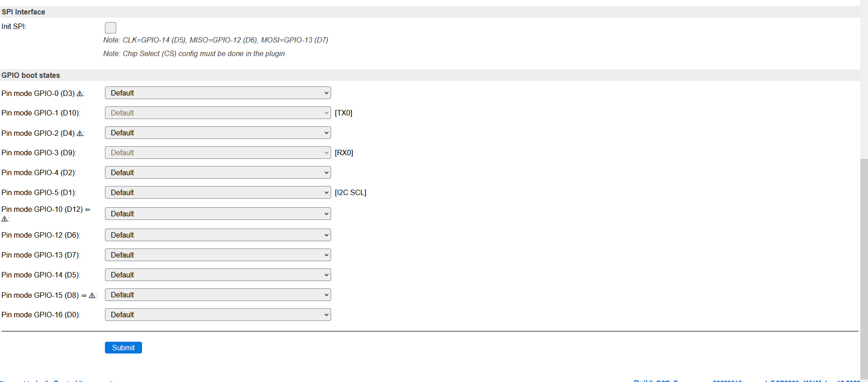Open the GPIO-13 (D7) pin mode dropdown

pos(218,255)
